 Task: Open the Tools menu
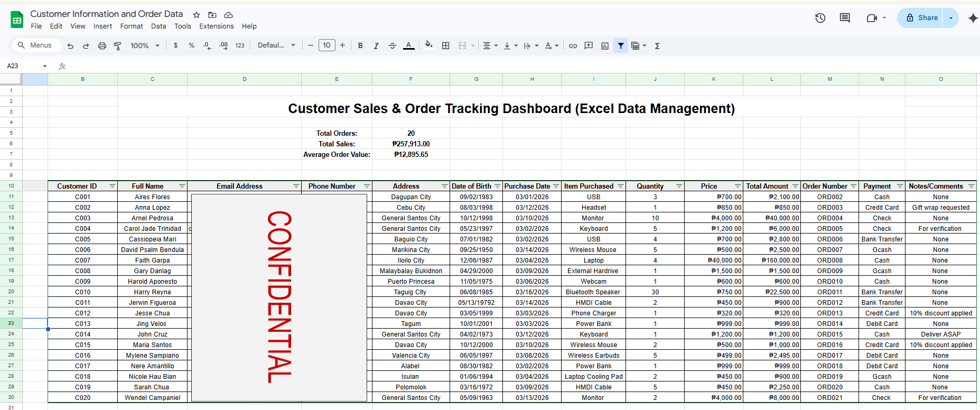pyautogui.click(x=183, y=26)
